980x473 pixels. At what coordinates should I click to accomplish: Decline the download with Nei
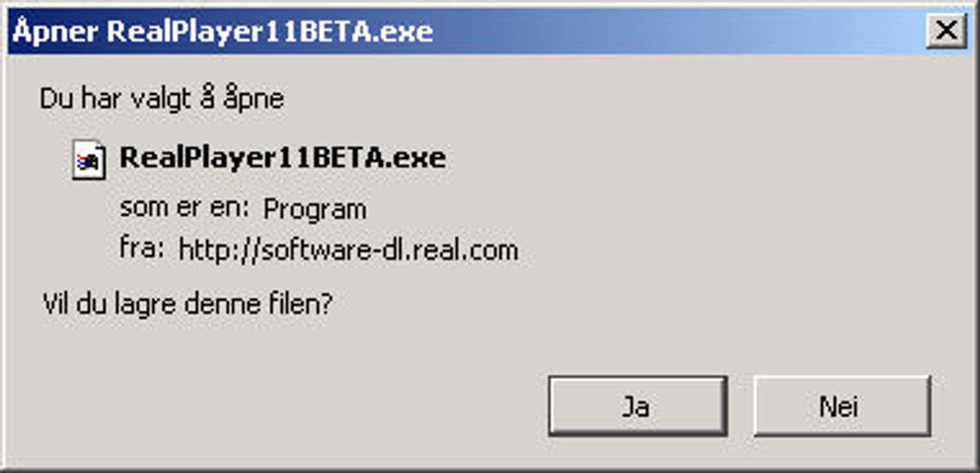point(842,406)
